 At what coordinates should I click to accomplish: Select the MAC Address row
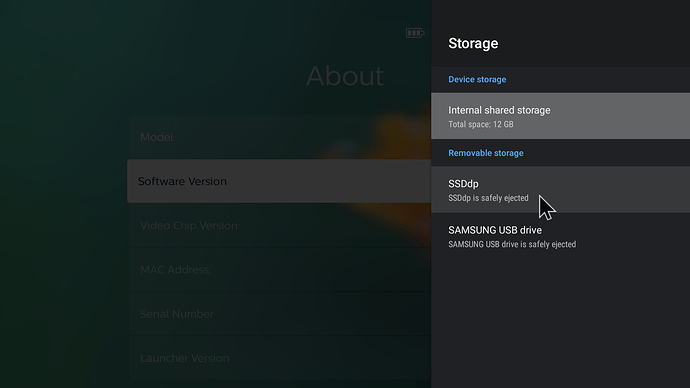[279, 270]
